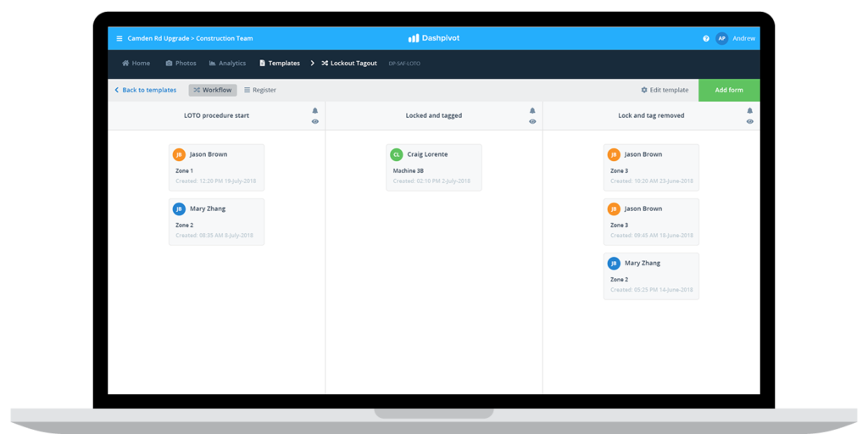868x434 pixels.
Task: Click "Created: 12:20 PM 19-July-2018" text
Action: (216, 181)
